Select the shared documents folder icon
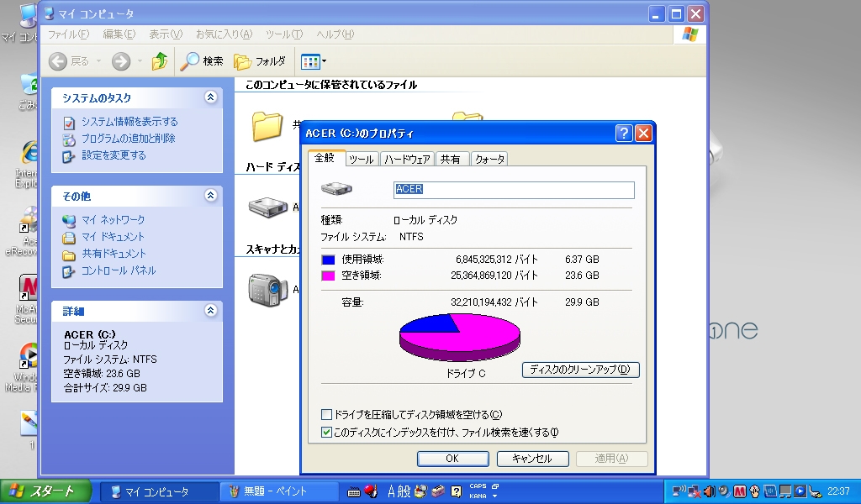The height and width of the screenshot is (504, 861). tap(267, 126)
